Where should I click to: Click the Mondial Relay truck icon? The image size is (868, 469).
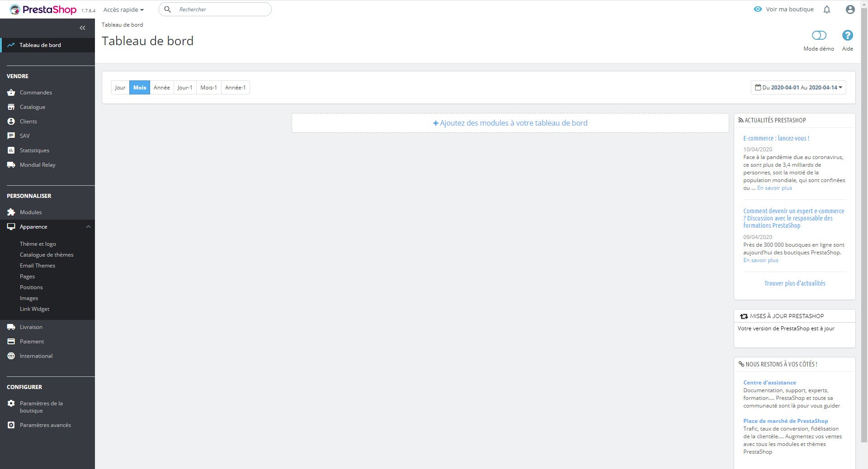(11, 165)
